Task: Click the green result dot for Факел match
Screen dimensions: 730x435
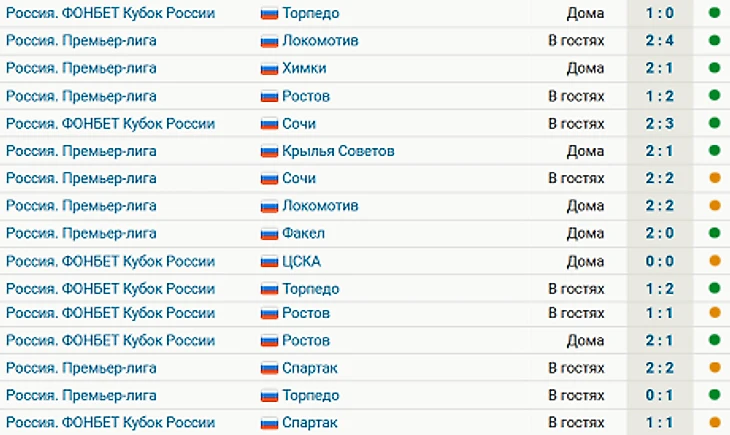Action: (714, 233)
